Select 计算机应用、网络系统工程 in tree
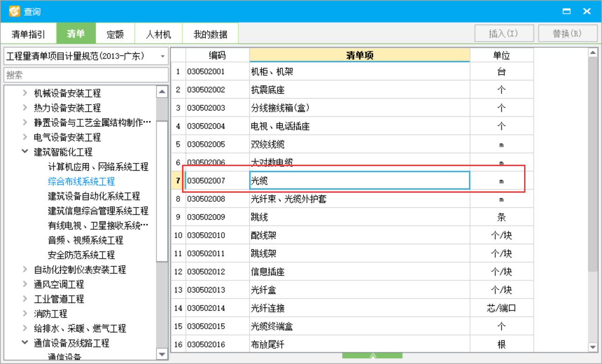The width and height of the screenshot is (602, 364). [x=98, y=167]
